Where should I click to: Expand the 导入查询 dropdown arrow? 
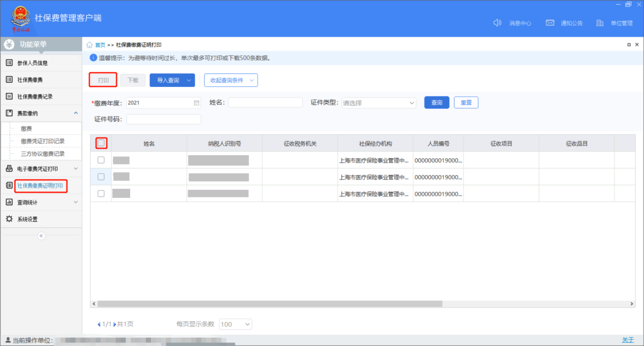point(189,80)
